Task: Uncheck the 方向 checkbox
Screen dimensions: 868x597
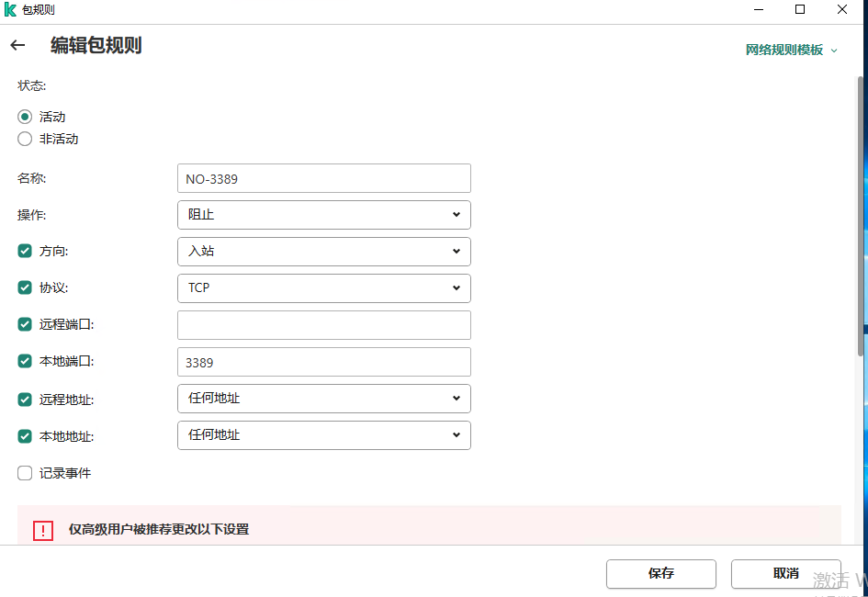Action: point(25,251)
